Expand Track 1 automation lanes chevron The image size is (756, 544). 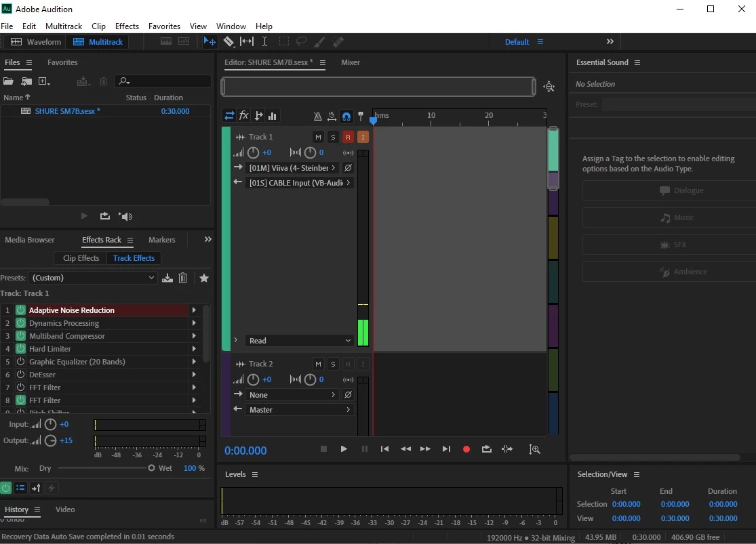point(236,340)
